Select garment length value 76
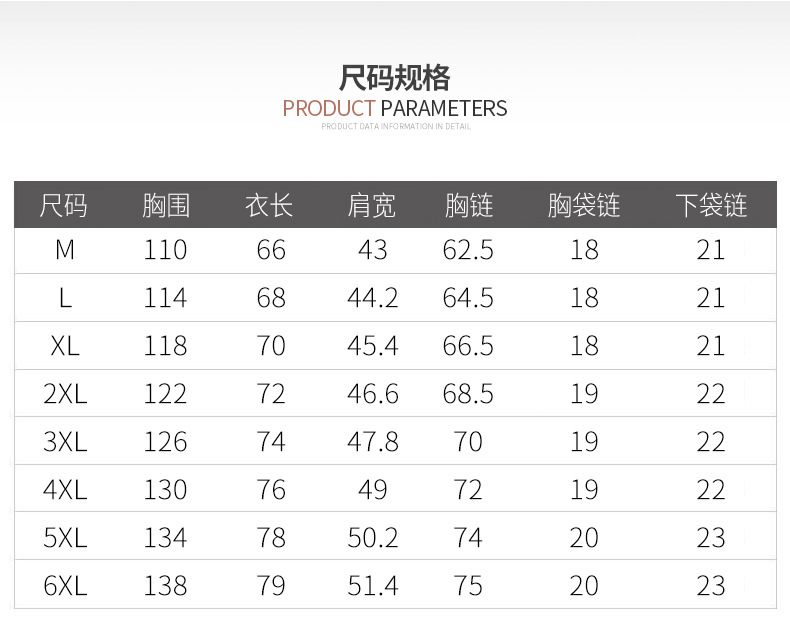Image resolution: width=790 pixels, height=624 pixels. (270, 490)
